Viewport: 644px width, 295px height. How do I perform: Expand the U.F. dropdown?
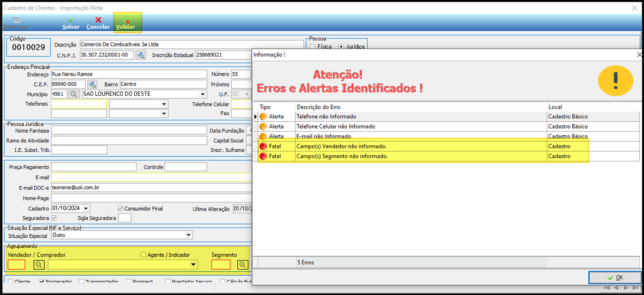[247, 94]
